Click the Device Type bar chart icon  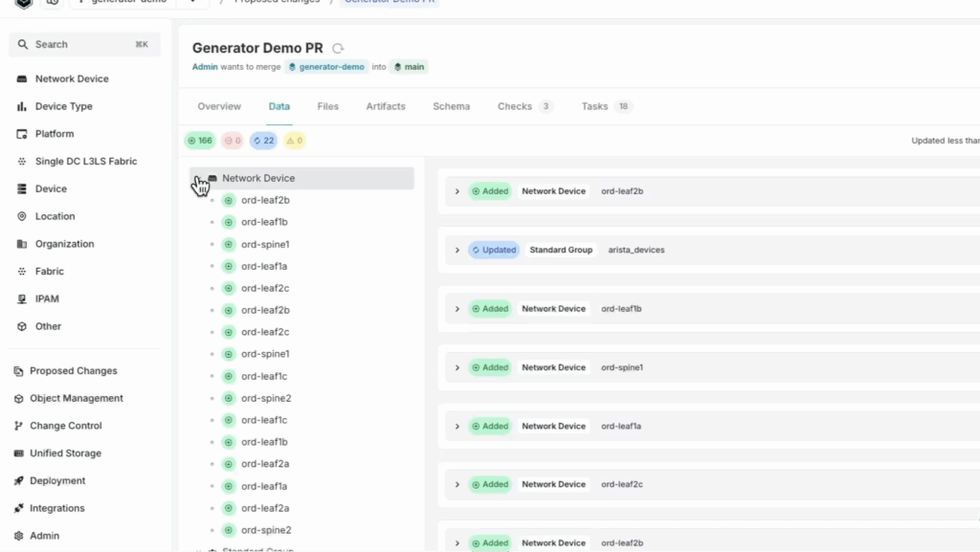[22, 106]
